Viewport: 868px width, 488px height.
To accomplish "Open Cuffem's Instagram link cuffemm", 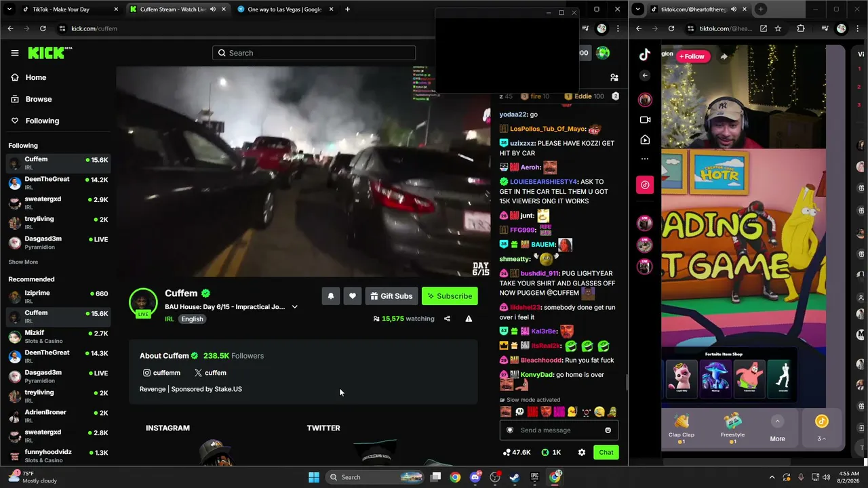I will (x=161, y=373).
